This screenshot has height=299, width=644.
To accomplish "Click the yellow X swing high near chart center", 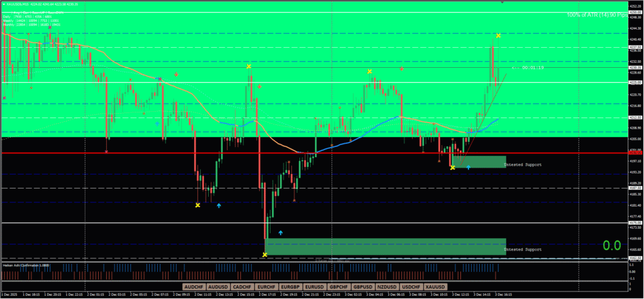I will [x=249, y=66].
